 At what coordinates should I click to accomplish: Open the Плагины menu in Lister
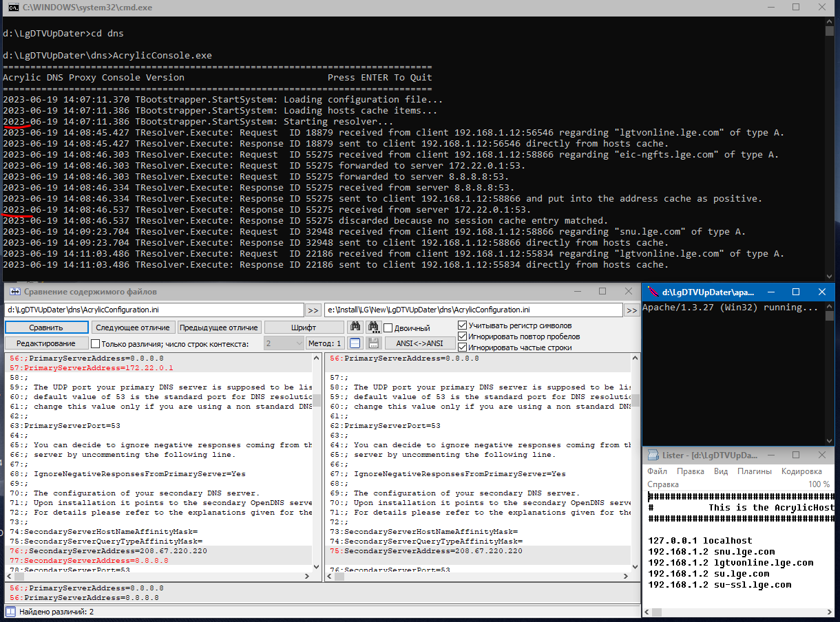(754, 471)
